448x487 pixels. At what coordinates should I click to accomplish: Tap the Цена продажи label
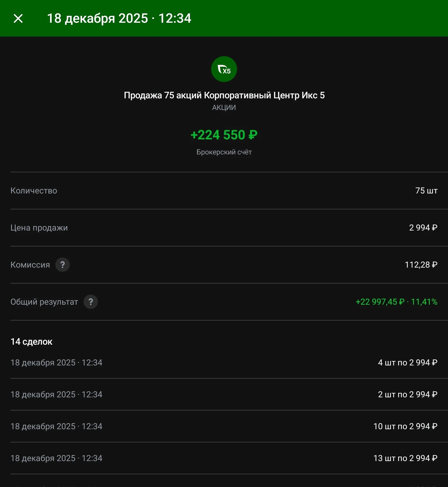(x=39, y=228)
